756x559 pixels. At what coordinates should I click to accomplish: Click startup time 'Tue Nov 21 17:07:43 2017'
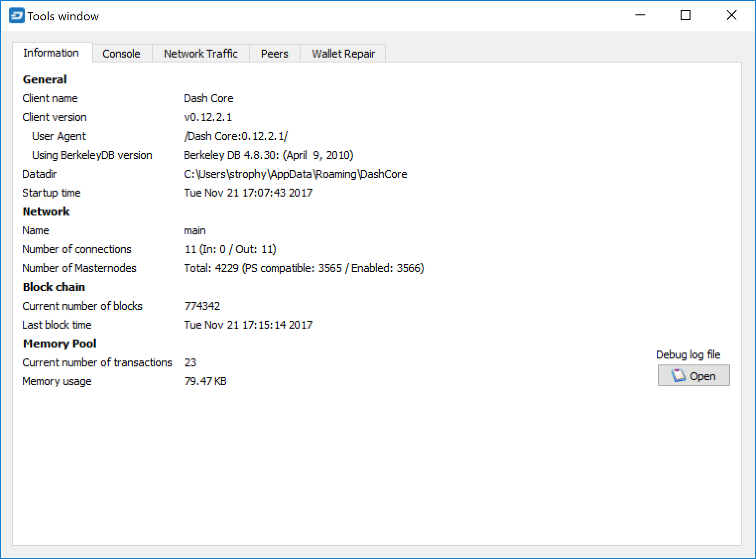(x=248, y=193)
